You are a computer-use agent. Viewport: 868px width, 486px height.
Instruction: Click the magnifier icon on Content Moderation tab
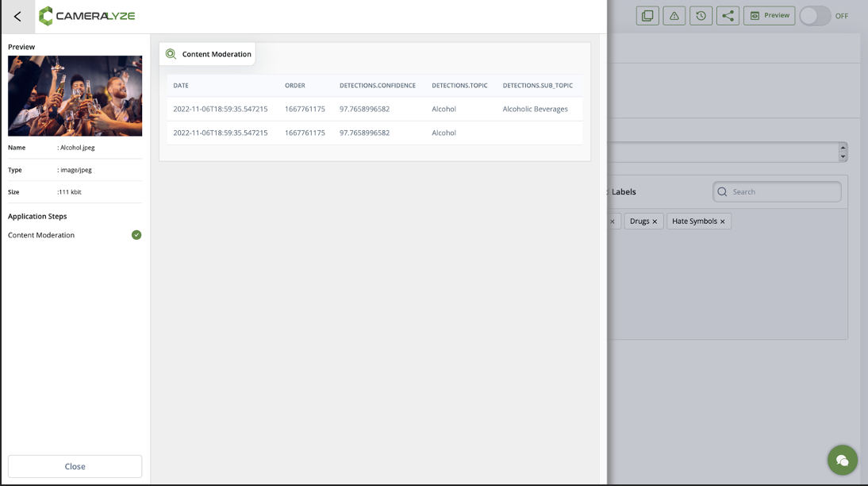171,54
